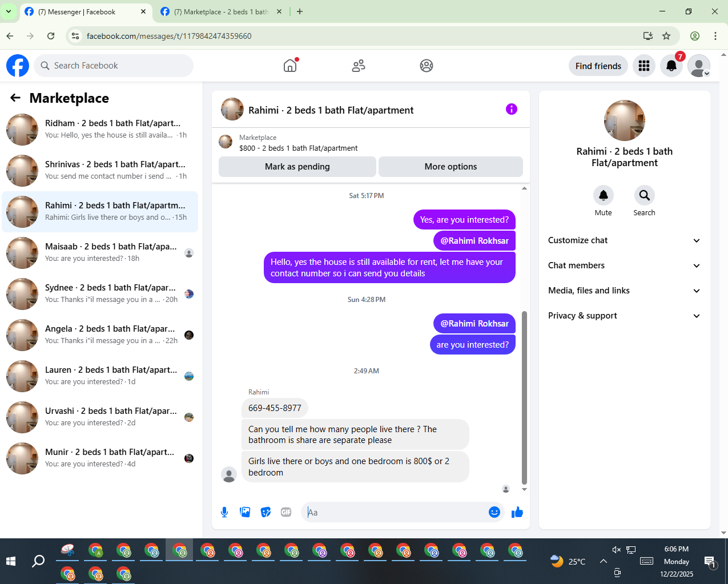
Task: Expand Media, files and links section
Action: point(625,291)
